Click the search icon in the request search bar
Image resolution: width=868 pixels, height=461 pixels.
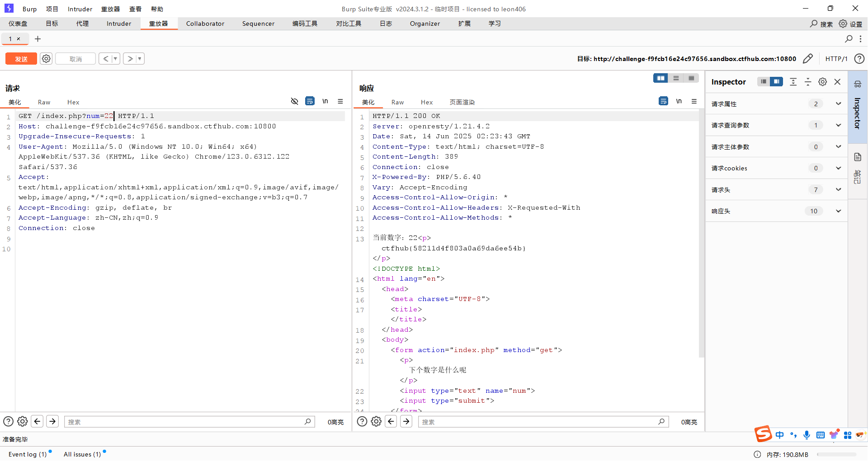(x=307, y=422)
